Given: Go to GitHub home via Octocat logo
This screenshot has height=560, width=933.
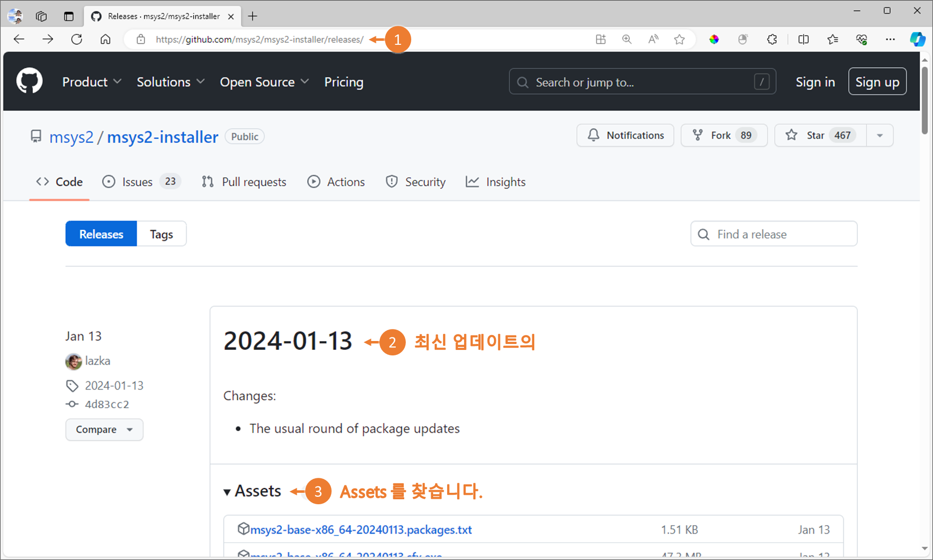Looking at the screenshot, I should (x=29, y=81).
